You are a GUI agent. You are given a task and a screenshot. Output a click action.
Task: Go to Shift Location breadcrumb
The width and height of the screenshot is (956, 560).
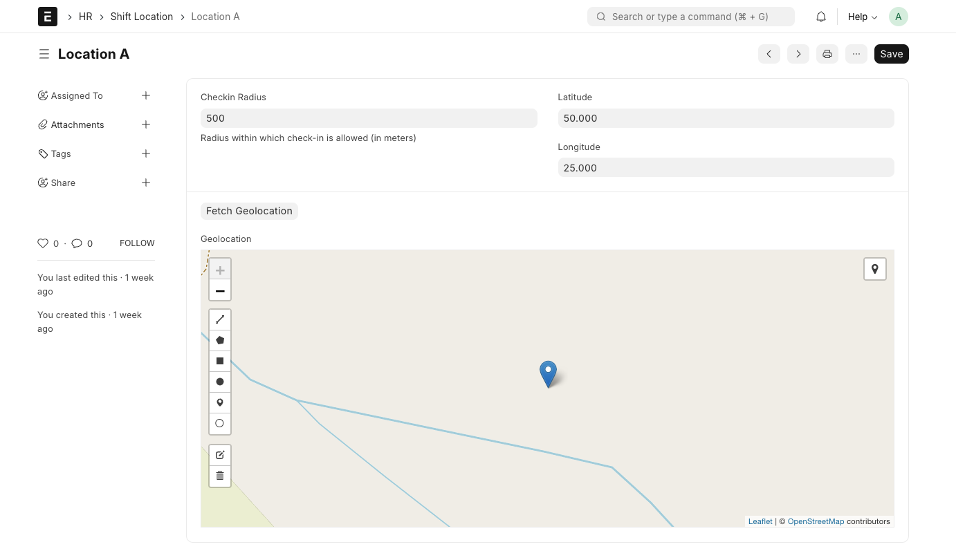coord(142,17)
